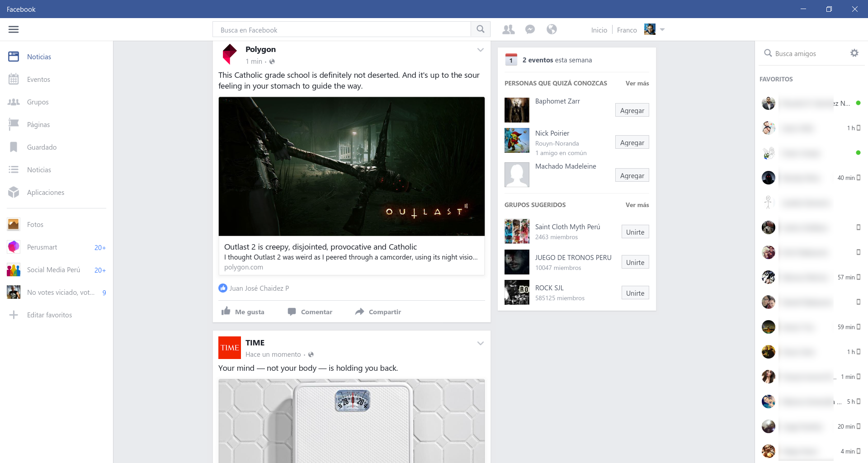Add Nick Poirier as friend
This screenshot has width=868, height=463.
[632, 142]
